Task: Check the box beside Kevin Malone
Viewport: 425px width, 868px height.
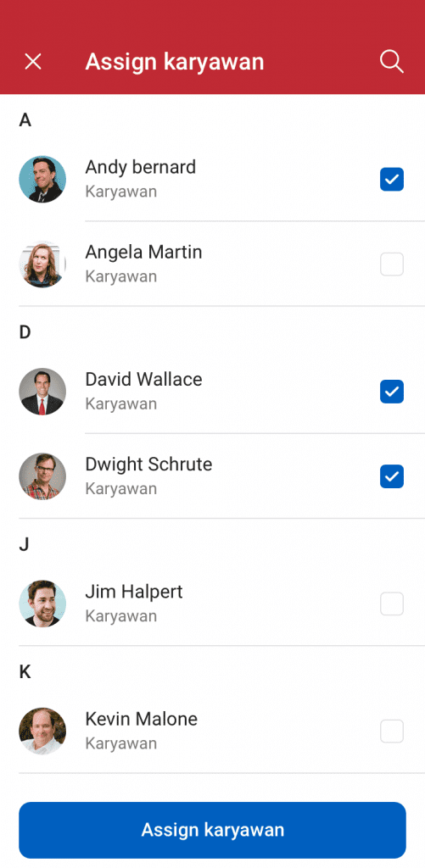Action: [x=392, y=732]
